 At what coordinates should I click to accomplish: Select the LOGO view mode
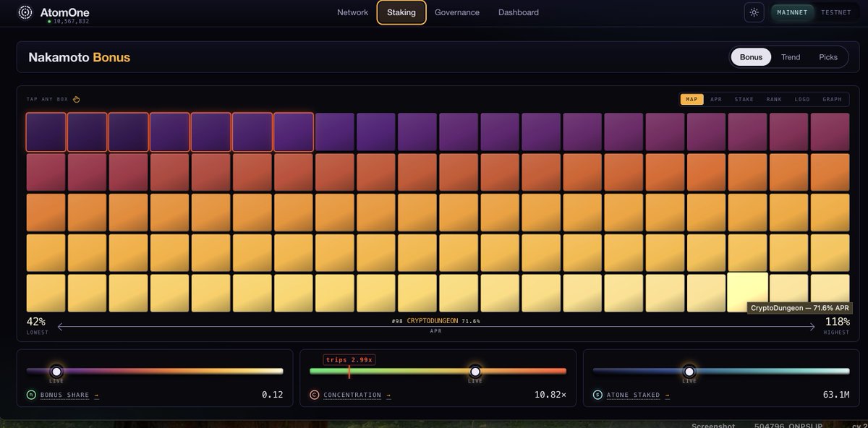pos(802,99)
